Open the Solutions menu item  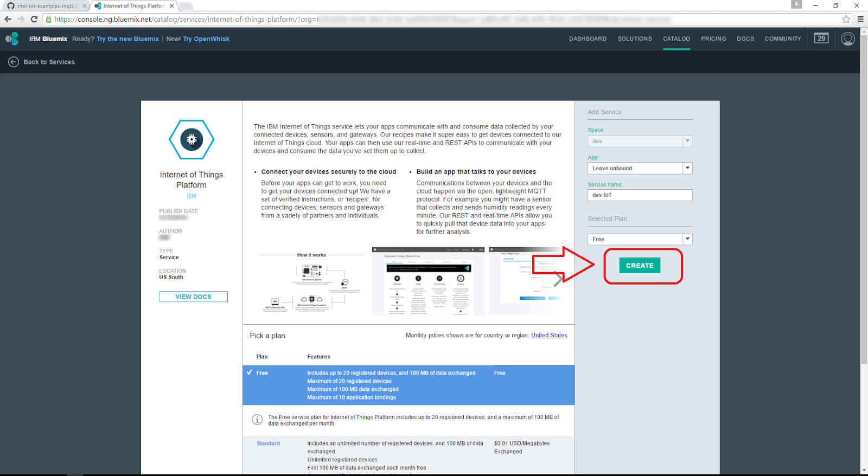tap(635, 39)
